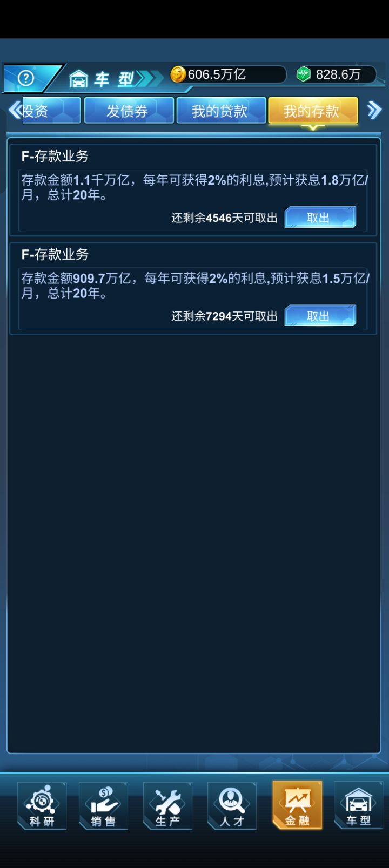Open the help question mark icon
389x868 pixels.
point(25,78)
